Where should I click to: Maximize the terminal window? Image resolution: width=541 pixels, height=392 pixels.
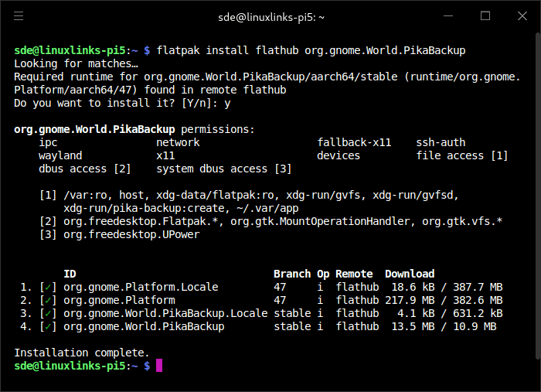point(485,16)
